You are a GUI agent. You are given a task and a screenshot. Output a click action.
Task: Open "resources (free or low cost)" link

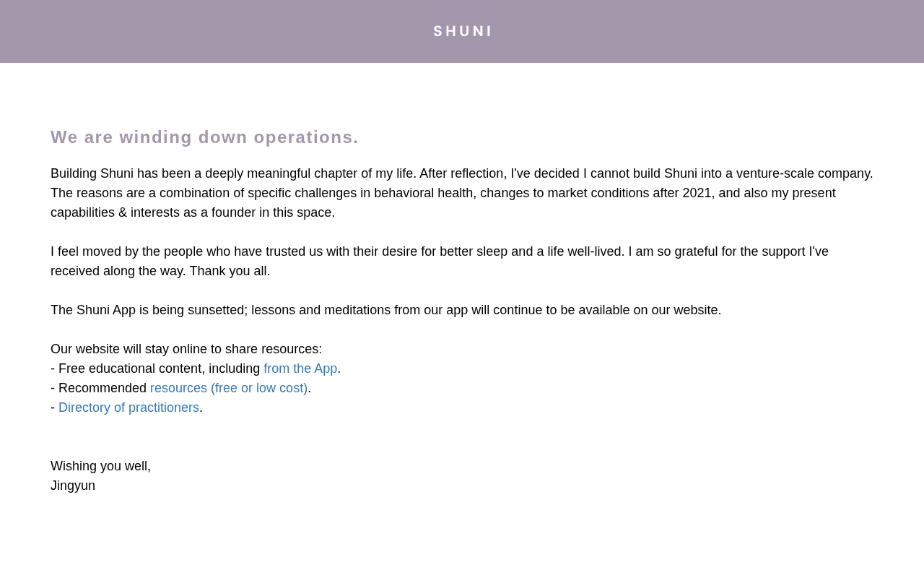[229, 388]
